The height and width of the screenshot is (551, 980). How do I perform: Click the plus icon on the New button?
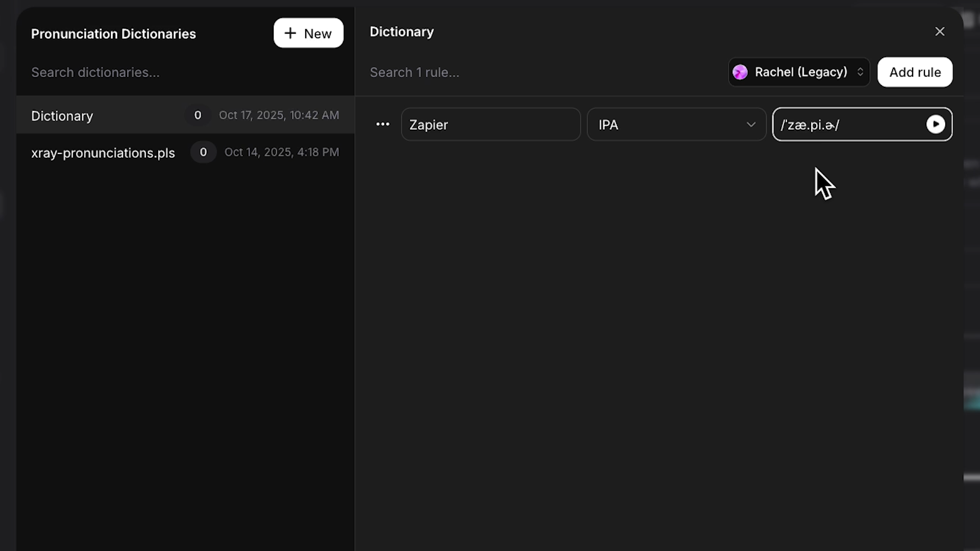(290, 33)
